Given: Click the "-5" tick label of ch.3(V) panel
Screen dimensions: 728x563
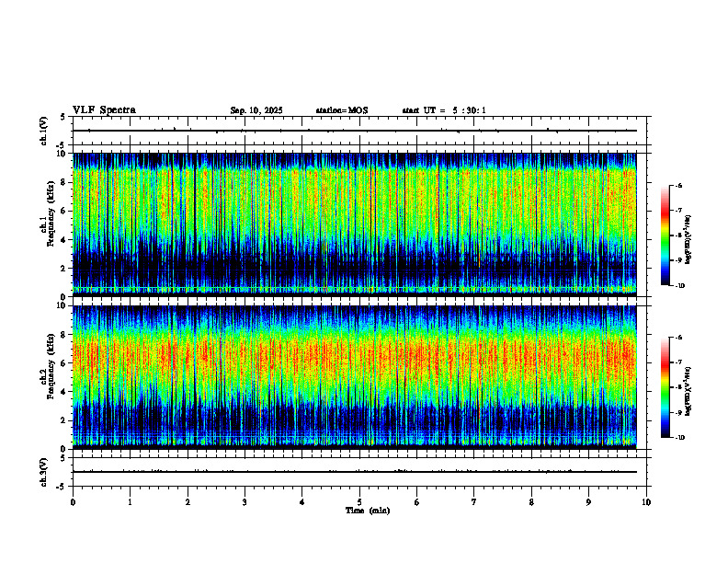Looking at the screenshot, I should [62, 487].
